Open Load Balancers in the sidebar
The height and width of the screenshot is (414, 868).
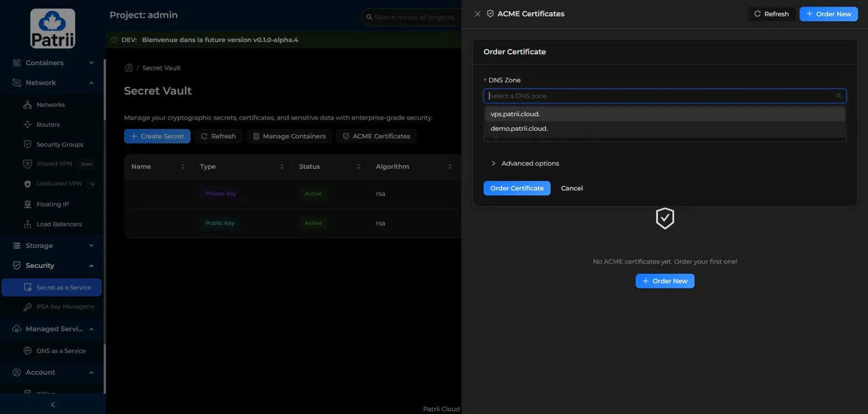(x=59, y=224)
